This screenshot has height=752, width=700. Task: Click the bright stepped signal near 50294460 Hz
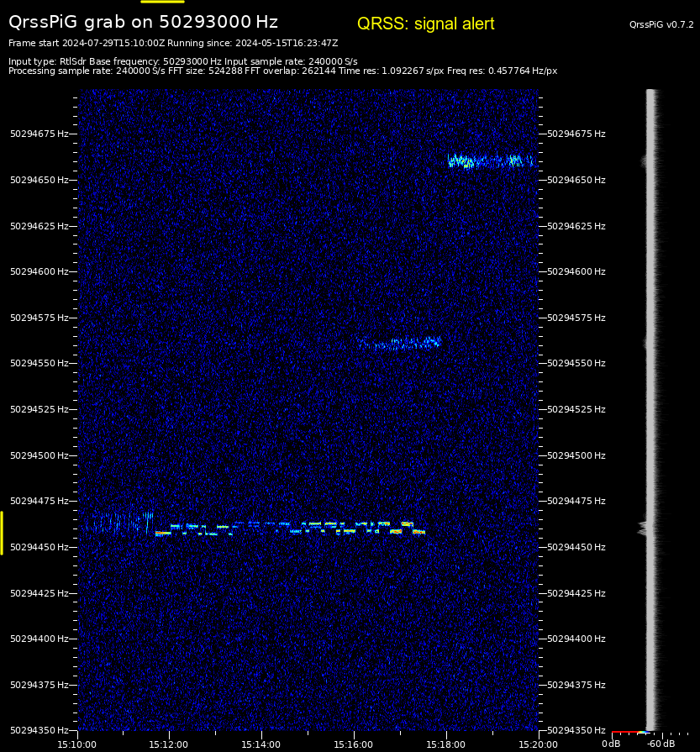point(290,528)
